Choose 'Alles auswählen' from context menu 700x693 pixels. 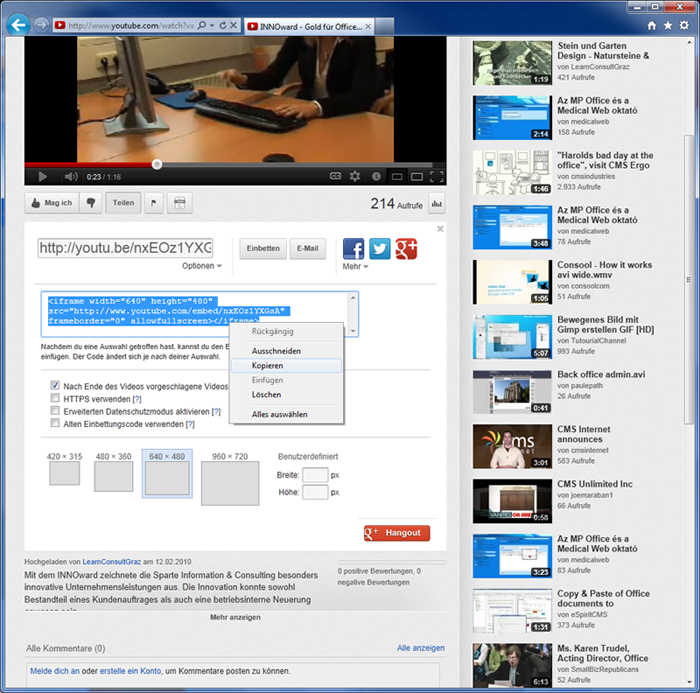pos(286,414)
